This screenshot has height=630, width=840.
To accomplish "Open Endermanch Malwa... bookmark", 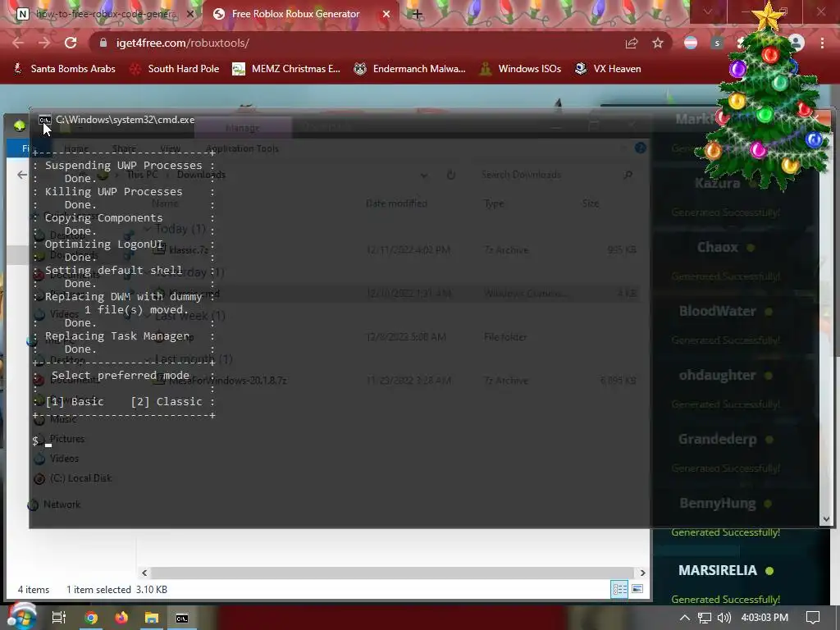I will tap(410, 69).
